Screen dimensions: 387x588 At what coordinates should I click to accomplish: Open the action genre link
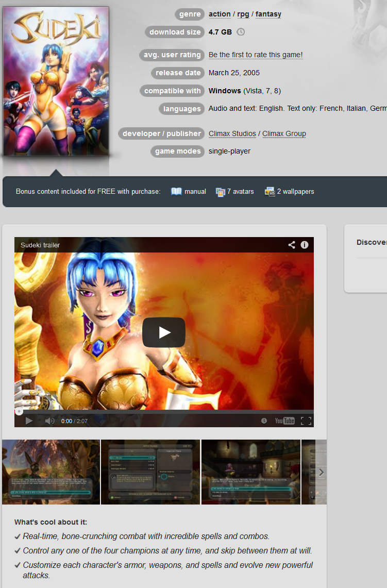(220, 14)
